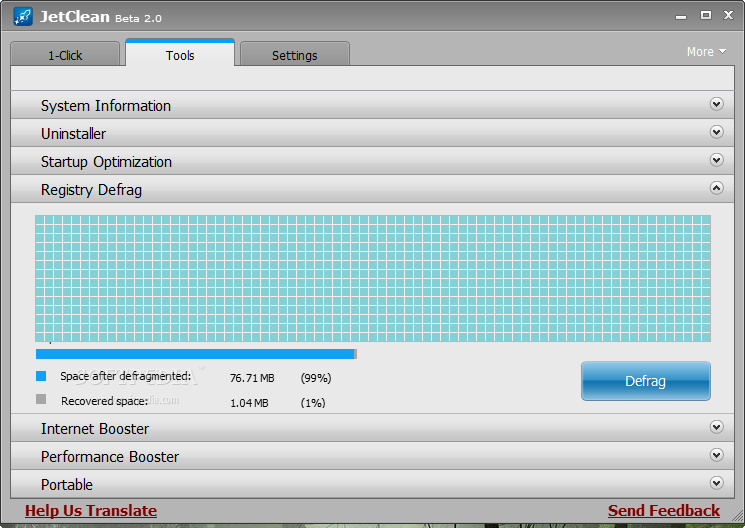Screen dimensions: 745x528
Task: Switch to the 1-Click tab
Action: pos(65,54)
